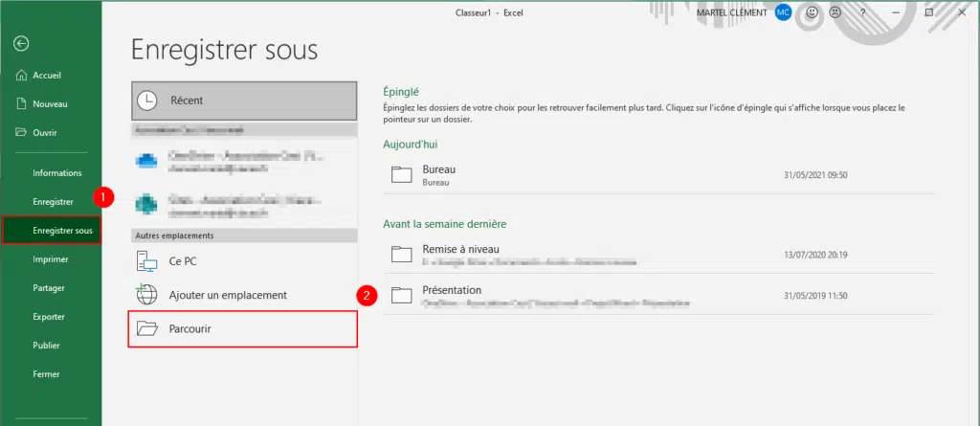
Task: Click the Récent clock icon
Action: (x=146, y=100)
